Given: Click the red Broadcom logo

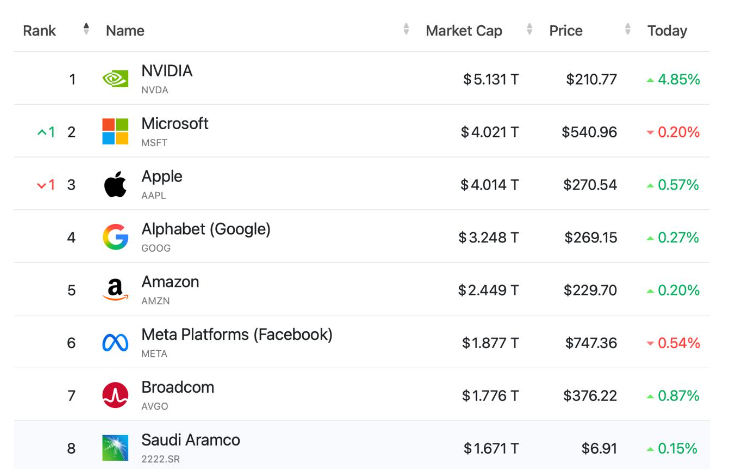Looking at the screenshot, I should 115,395.
